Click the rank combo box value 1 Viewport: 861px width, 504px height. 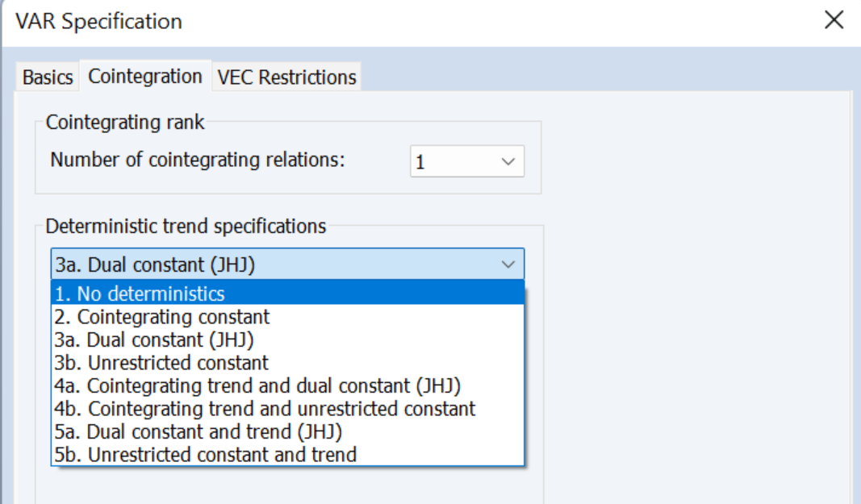pos(466,161)
